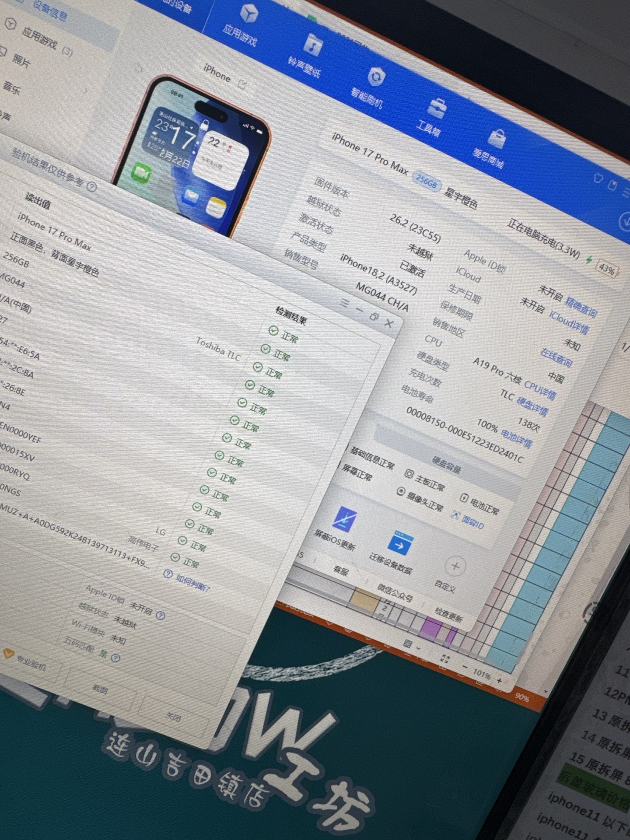Click help icon beside 验机结果仅供参考
This screenshot has height=840, width=630.
[x=91, y=187]
